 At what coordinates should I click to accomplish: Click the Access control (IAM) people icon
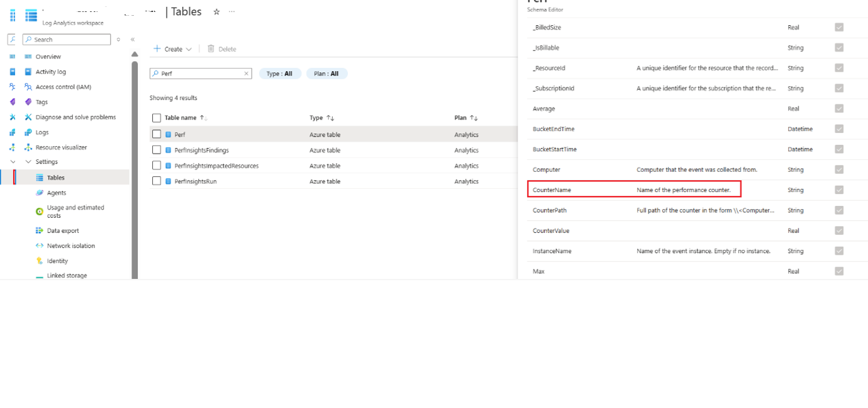[28, 87]
